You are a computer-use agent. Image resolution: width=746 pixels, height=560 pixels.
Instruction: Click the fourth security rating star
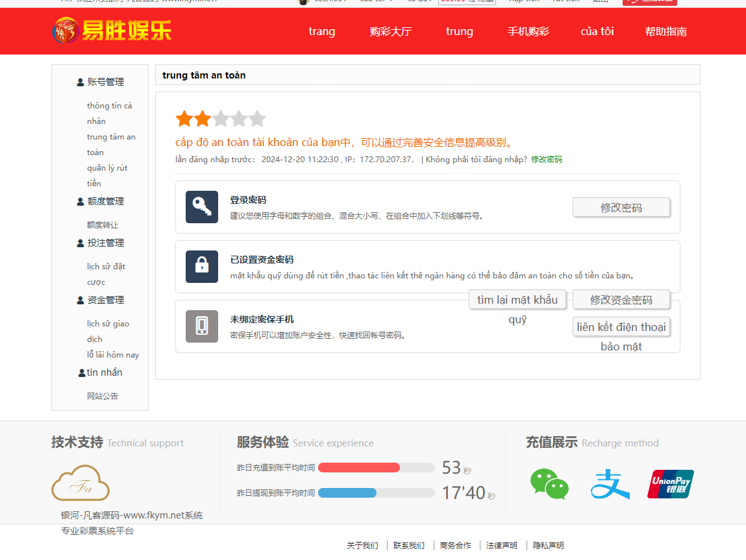[x=239, y=119]
